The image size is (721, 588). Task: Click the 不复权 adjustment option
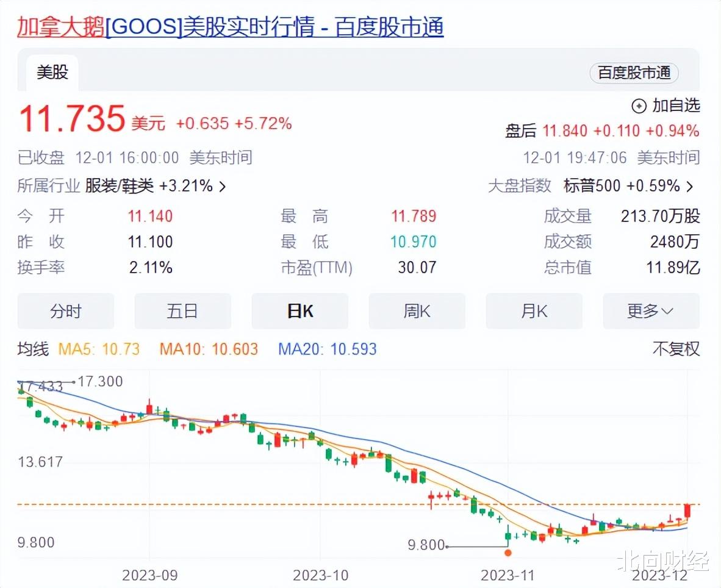point(676,349)
